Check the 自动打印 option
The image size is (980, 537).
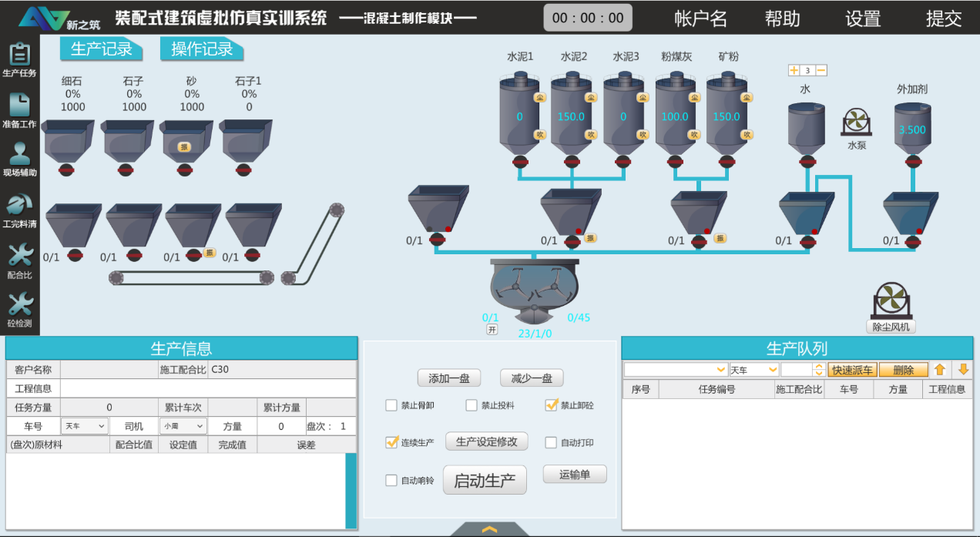point(552,441)
